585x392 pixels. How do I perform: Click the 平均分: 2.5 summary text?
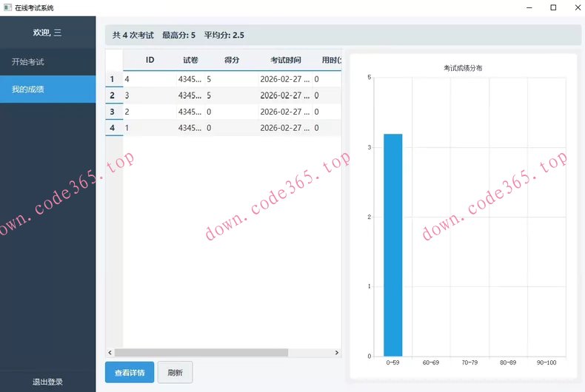pyautogui.click(x=224, y=36)
